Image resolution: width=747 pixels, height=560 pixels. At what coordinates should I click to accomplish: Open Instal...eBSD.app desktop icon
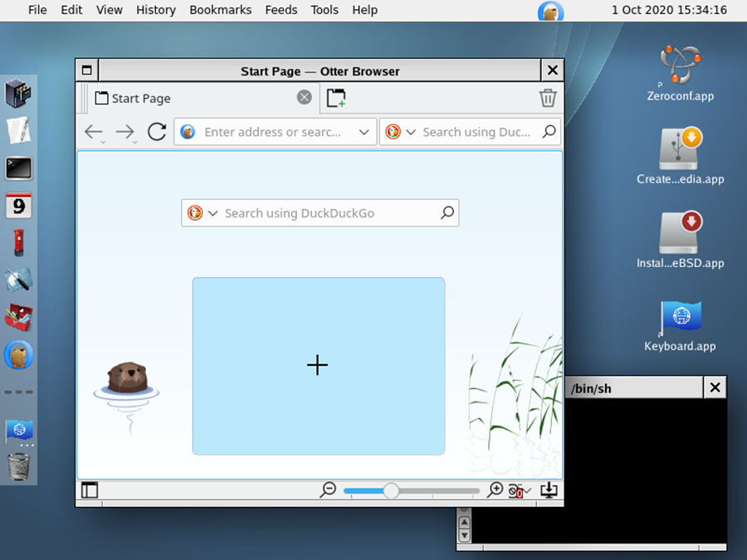[x=680, y=240]
